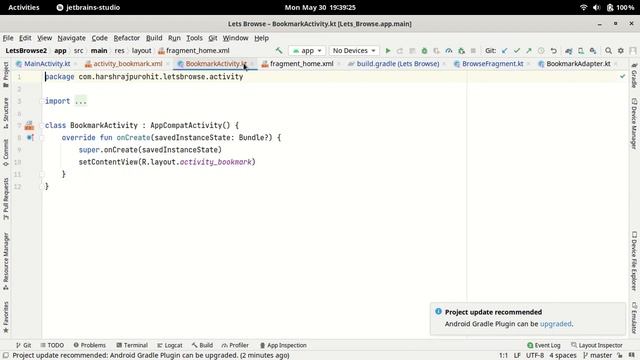Open the Problems tool window button
This screenshot has height=360, width=640.
89,345
